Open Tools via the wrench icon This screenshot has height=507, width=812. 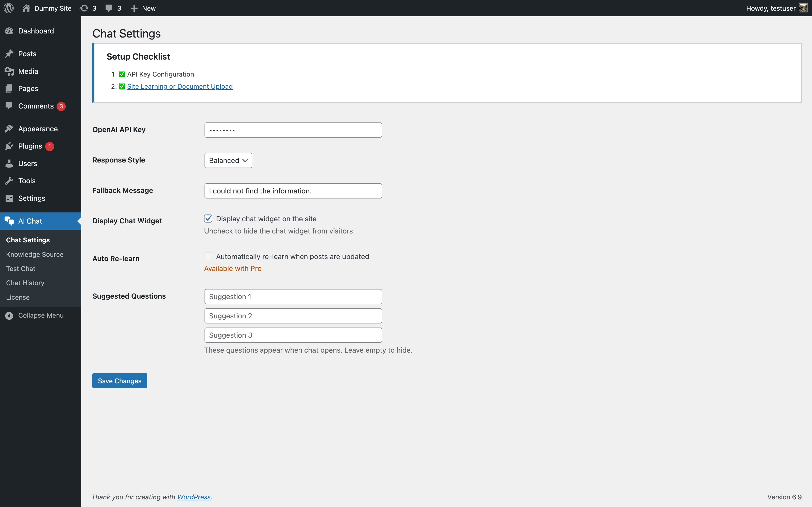9,181
